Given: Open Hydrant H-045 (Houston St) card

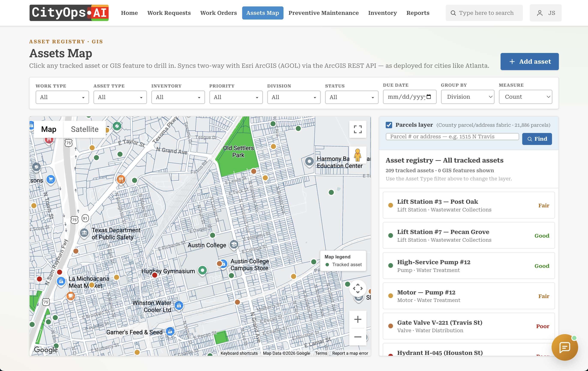Looking at the screenshot, I should [469, 350].
